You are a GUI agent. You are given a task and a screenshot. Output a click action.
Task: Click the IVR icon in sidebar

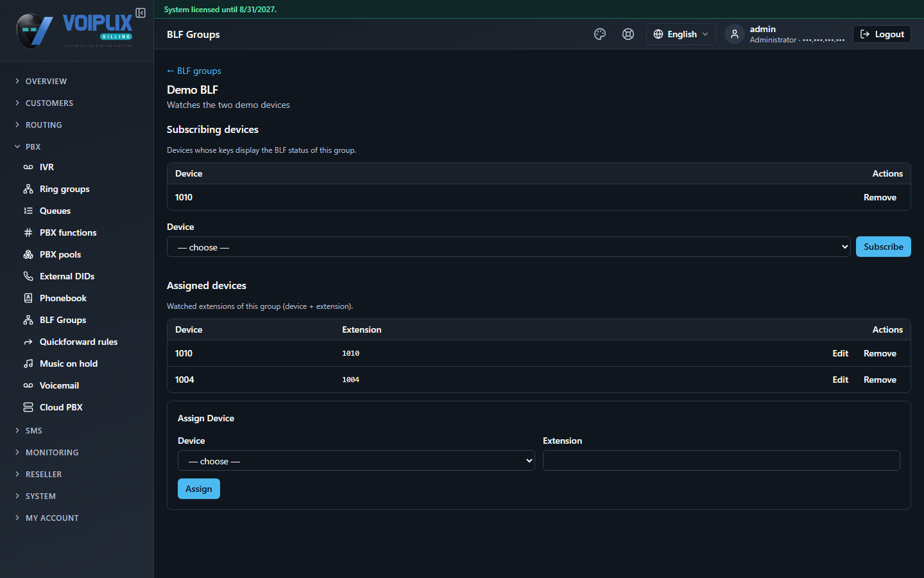[x=28, y=167]
